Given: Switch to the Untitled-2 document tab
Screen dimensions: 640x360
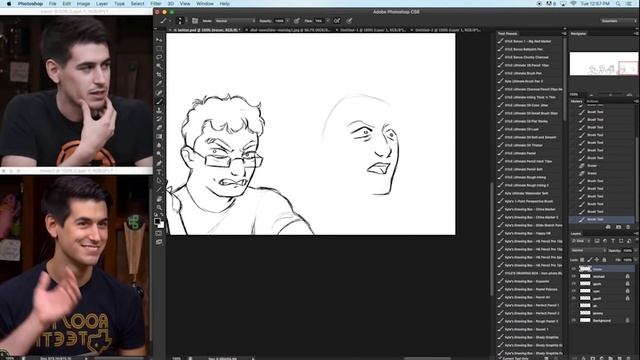Looking at the screenshot, I should 447,30.
